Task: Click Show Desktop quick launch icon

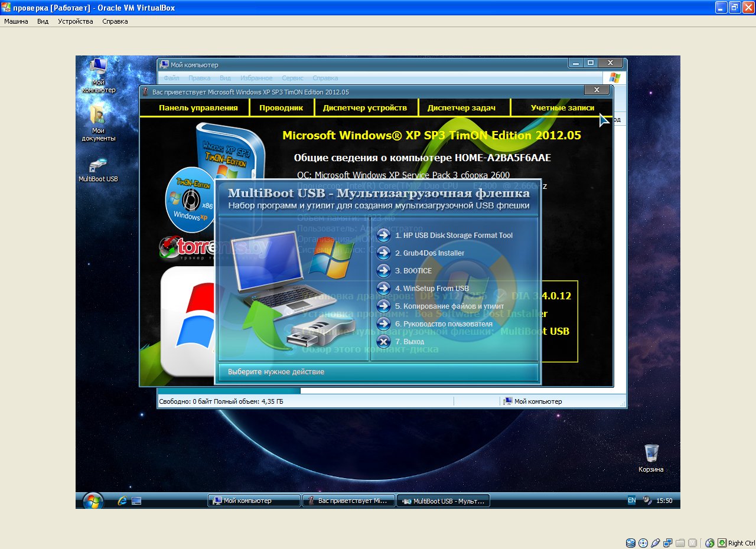Action: point(136,501)
